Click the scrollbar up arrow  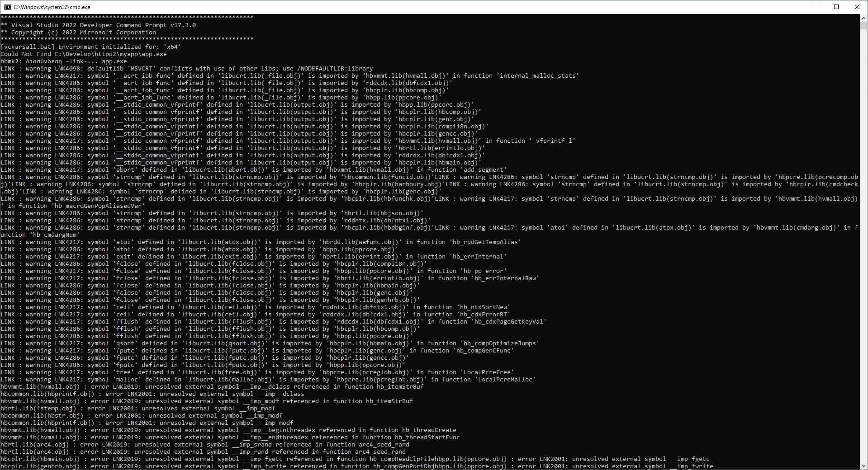click(863, 18)
